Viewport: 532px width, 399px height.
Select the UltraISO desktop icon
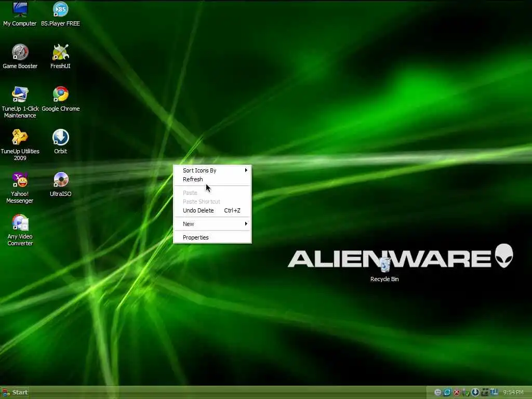pos(60,184)
